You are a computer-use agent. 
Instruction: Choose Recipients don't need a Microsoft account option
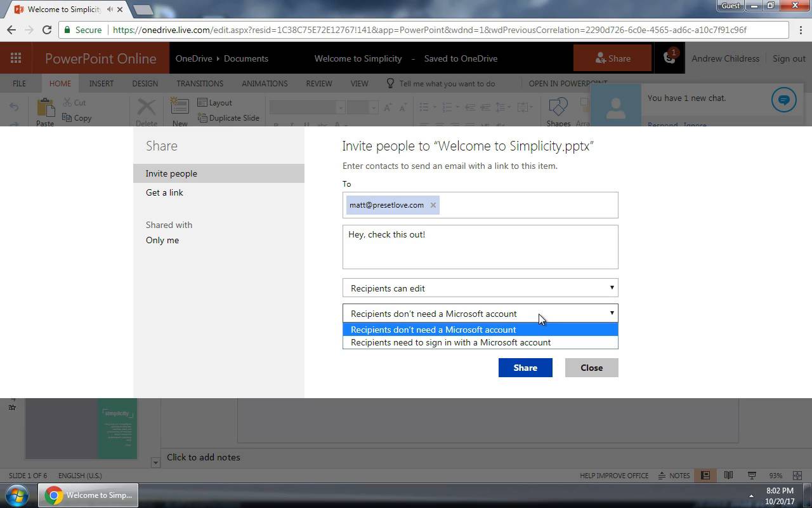click(x=480, y=330)
